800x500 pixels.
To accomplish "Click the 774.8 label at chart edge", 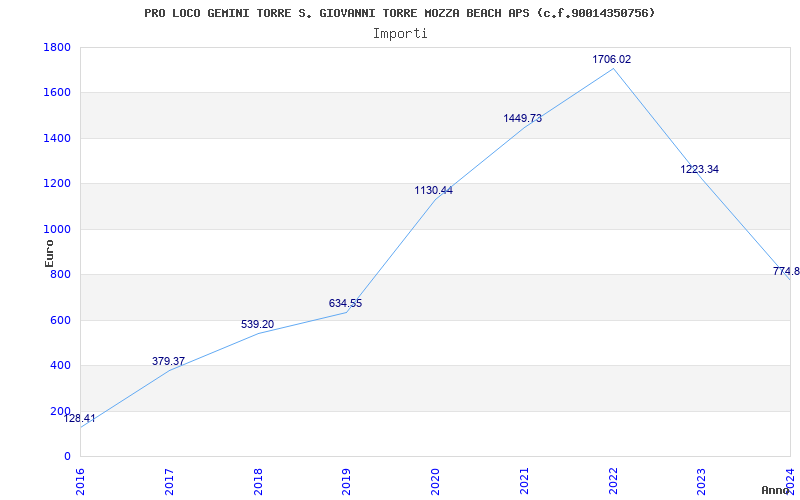I will (786, 271).
